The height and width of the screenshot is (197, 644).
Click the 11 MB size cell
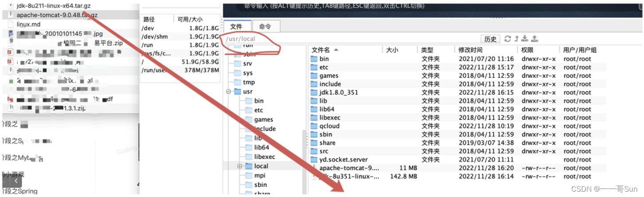coord(408,168)
